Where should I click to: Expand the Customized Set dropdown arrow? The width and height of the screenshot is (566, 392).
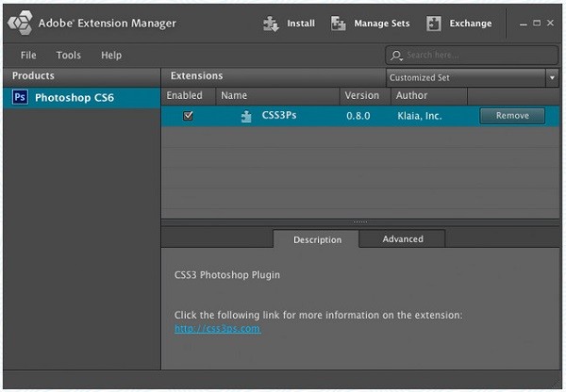[552, 77]
